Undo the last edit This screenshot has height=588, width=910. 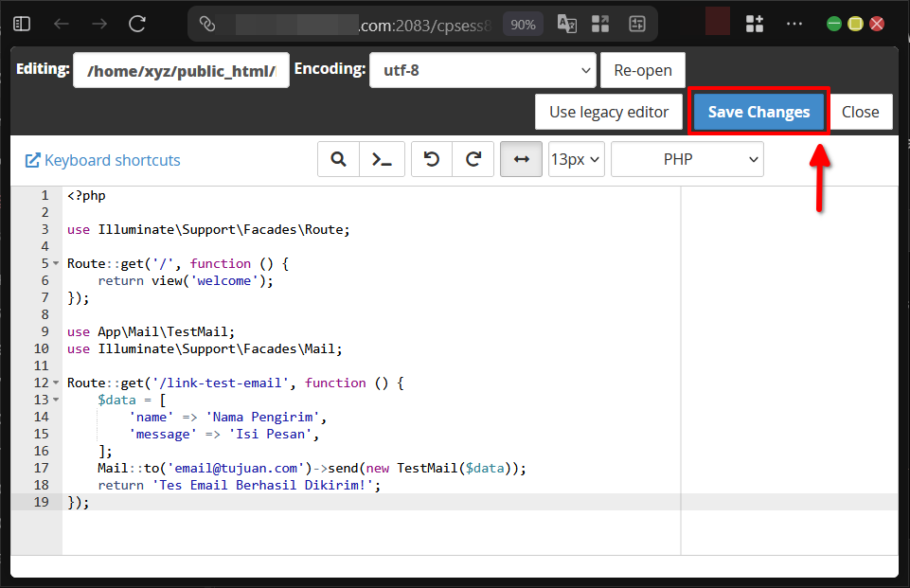(x=432, y=160)
